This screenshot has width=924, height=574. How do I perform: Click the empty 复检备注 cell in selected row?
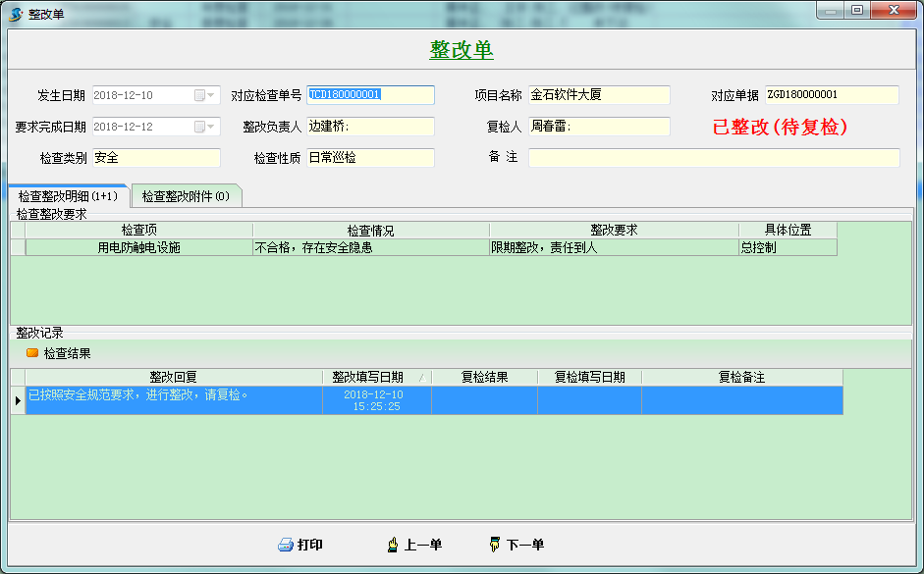point(742,400)
